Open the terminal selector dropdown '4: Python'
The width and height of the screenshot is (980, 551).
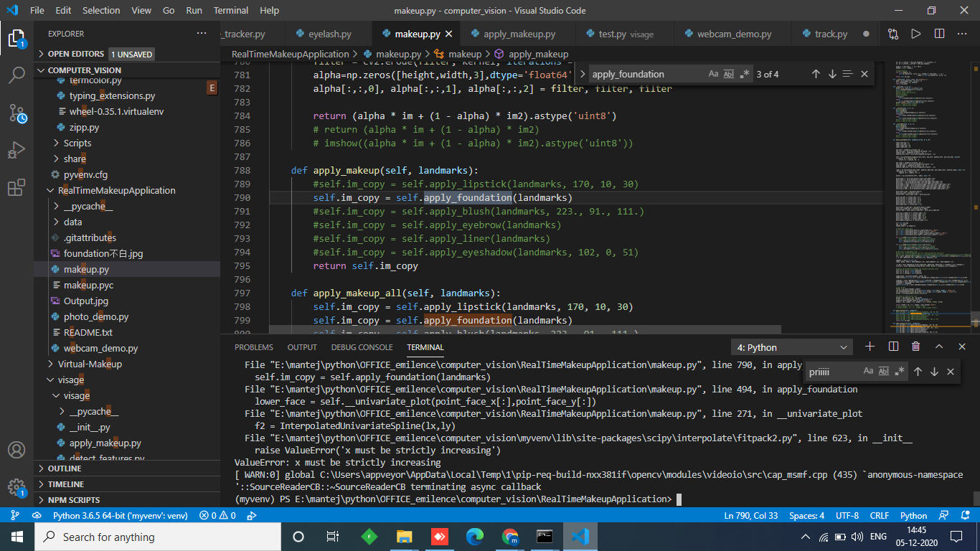tap(792, 347)
